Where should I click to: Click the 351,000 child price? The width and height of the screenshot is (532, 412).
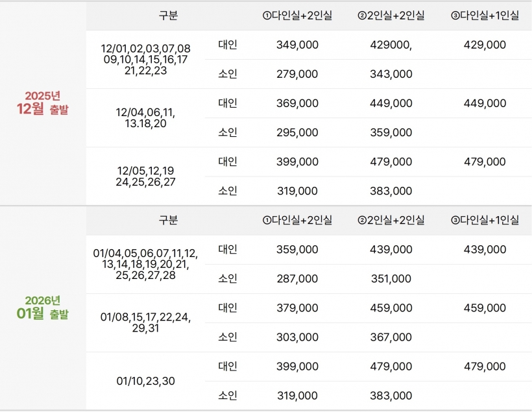pos(391,278)
